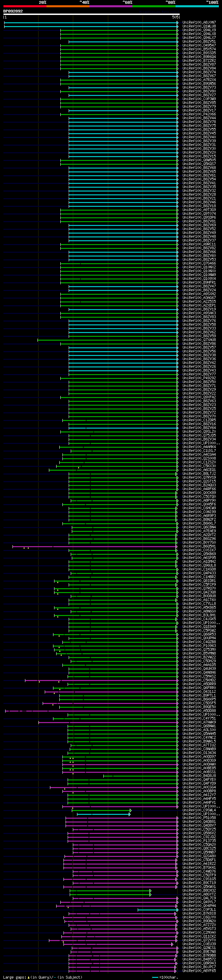Screen dimensions: 222x980
Task: Select the UniRef100_B7ZZR2 label
Action: (199, 60)
